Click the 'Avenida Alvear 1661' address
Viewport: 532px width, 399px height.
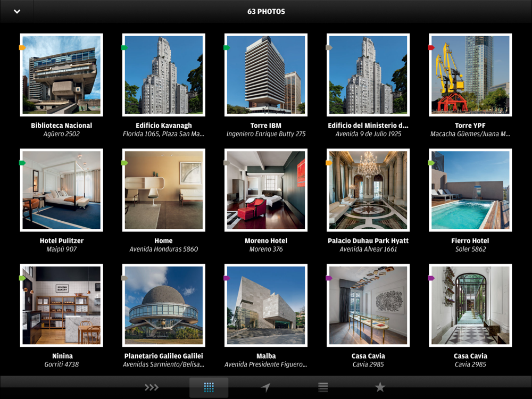368,250
